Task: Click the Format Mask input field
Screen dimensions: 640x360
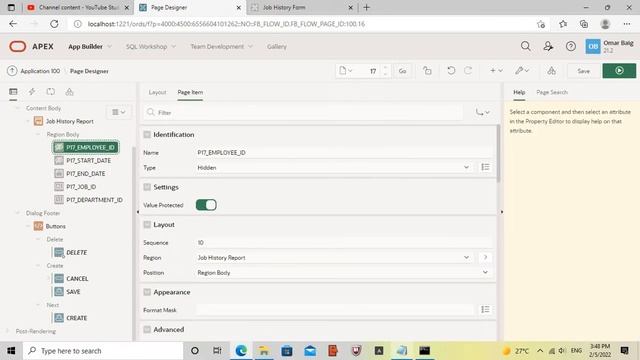Action: click(334, 310)
